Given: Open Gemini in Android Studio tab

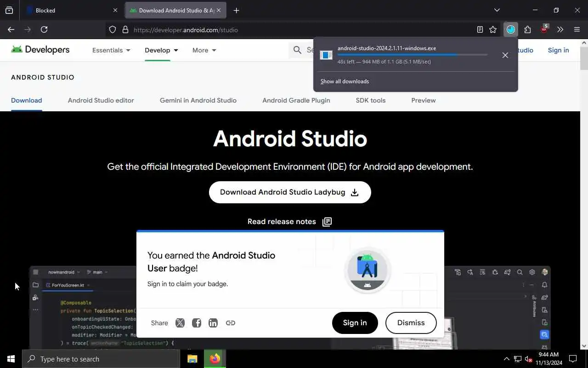Looking at the screenshot, I should tap(198, 100).
